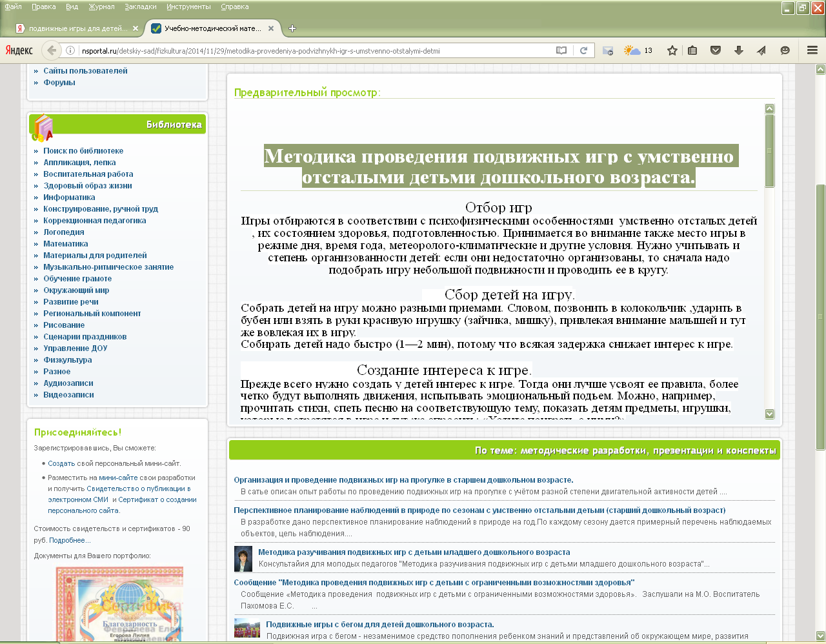Click the Яндекс logo in toolbar
This screenshot has width=826, height=644.
tap(19, 50)
